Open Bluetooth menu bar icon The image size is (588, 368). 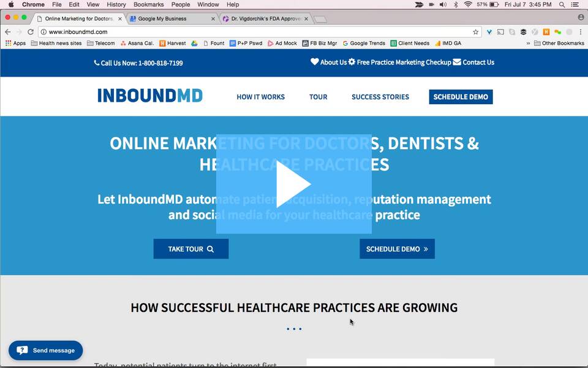(456, 4)
